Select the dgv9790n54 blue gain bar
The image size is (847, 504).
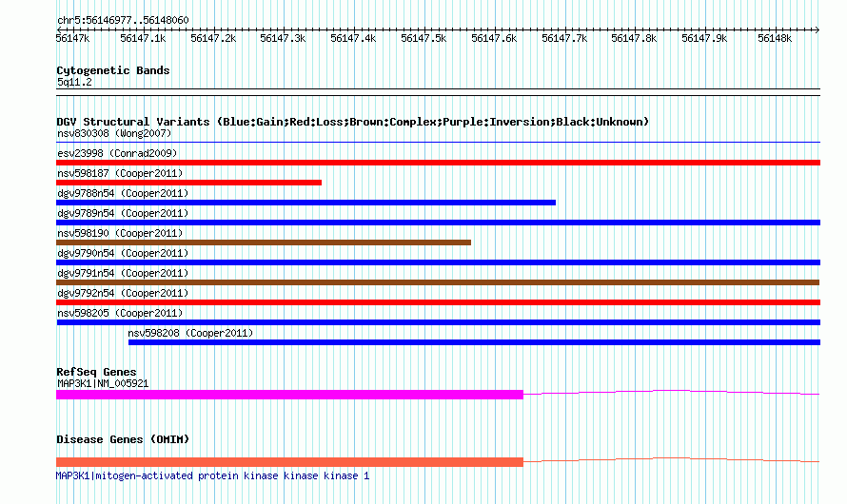(x=438, y=262)
